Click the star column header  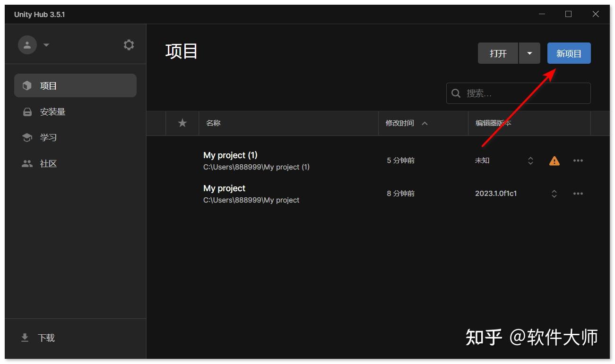click(182, 123)
